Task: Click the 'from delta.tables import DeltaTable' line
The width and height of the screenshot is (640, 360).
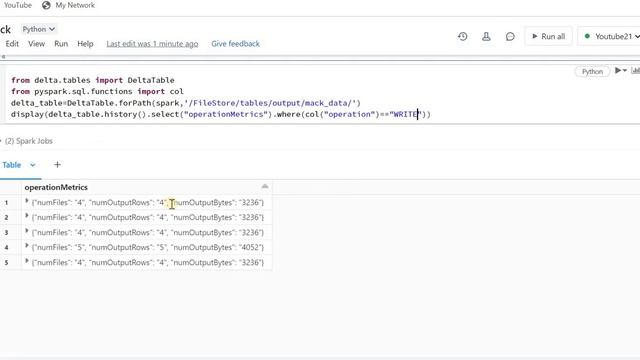Action: [93, 80]
